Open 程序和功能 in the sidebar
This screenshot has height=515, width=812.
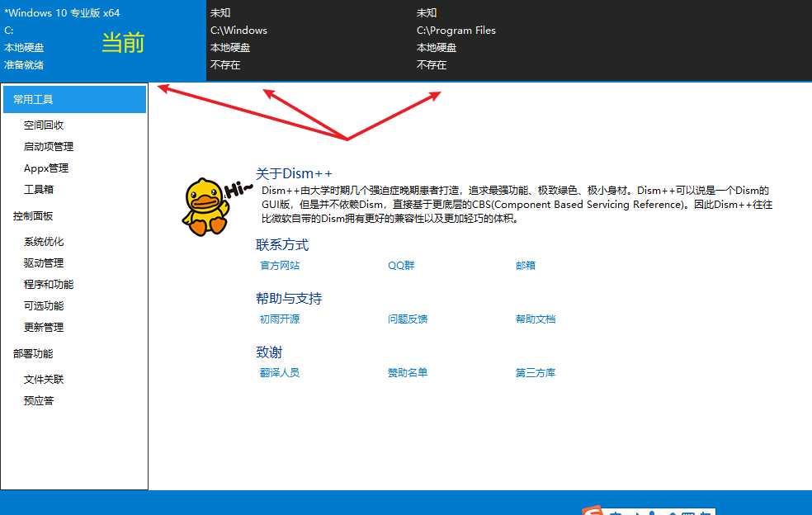pyautogui.click(x=49, y=285)
